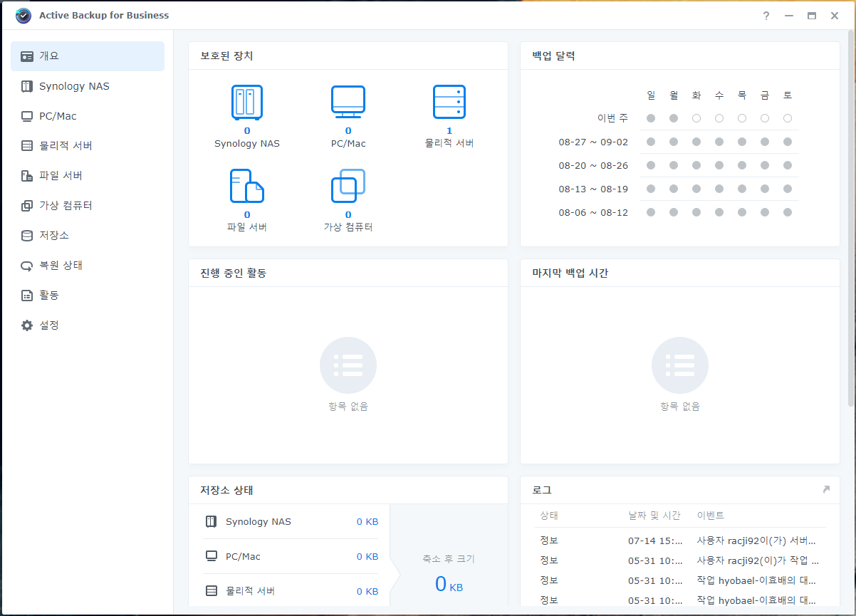Click the PC/Mac label under 보호된 장치
Screen dimensions: 856x616
(348, 143)
